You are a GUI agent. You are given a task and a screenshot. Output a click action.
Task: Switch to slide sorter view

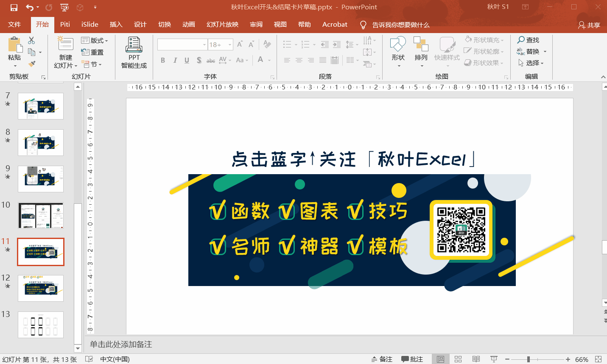tap(458, 359)
